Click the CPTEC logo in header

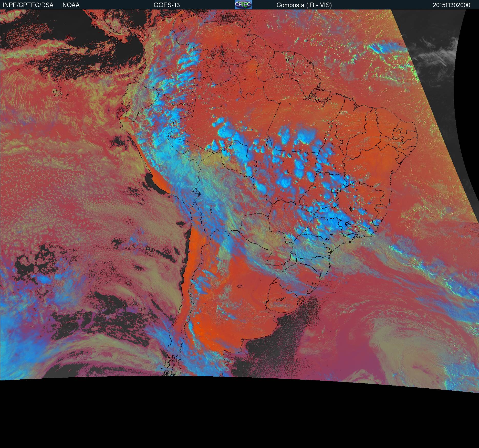[x=243, y=5]
